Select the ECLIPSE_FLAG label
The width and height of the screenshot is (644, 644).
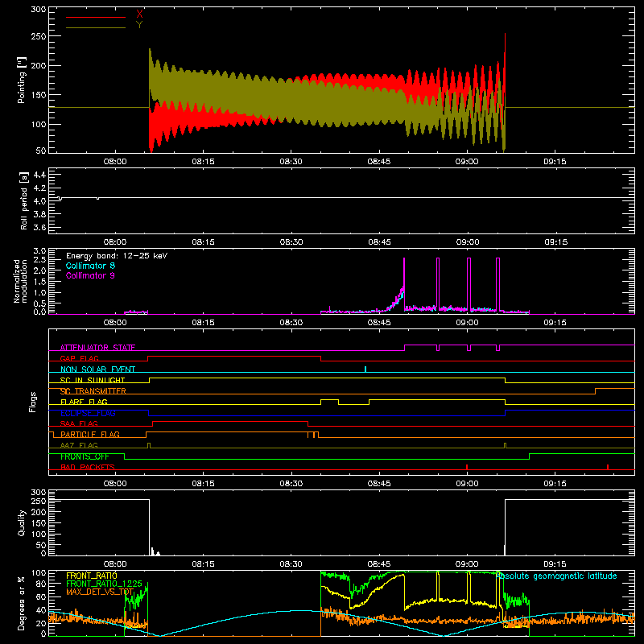coord(88,413)
